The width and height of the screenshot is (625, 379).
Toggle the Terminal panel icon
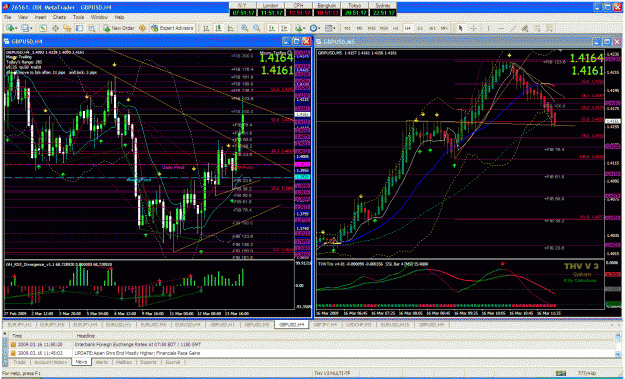(x=79, y=28)
